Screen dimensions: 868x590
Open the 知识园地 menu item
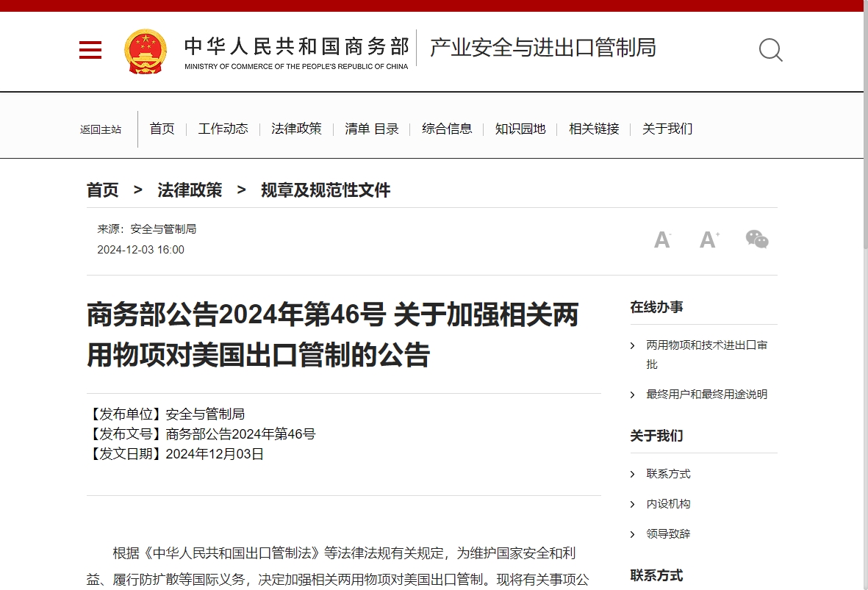click(x=520, y=129)
